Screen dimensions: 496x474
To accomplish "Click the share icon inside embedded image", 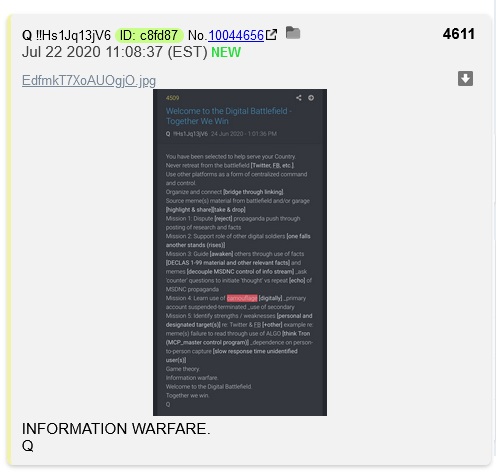I will coord(299,98).
